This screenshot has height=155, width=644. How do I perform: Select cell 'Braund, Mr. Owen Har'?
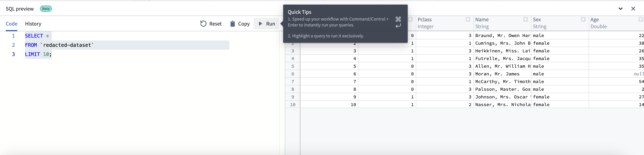502,35
